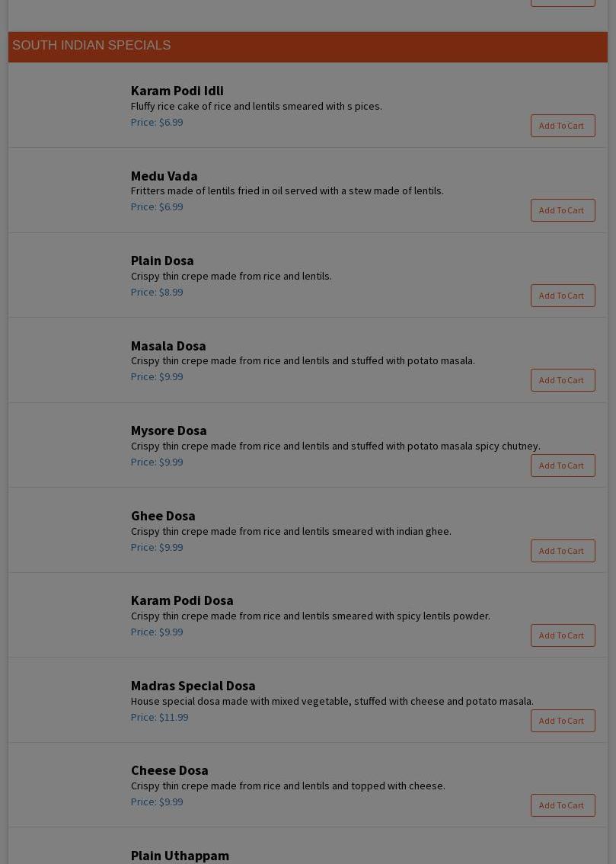616x864 pixels.
Task: Add Masala Dosa to cart
Action: point(562,380)
